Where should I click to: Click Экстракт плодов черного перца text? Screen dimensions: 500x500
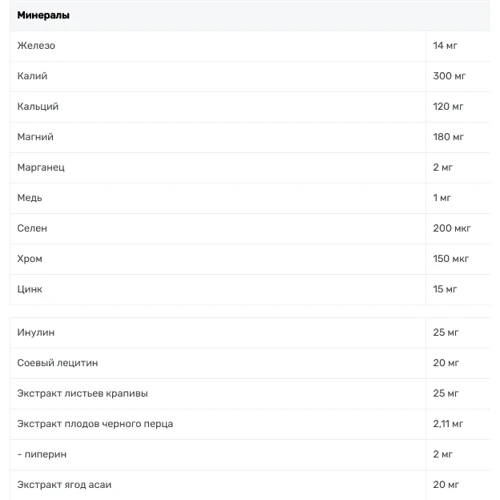(95, 424)
